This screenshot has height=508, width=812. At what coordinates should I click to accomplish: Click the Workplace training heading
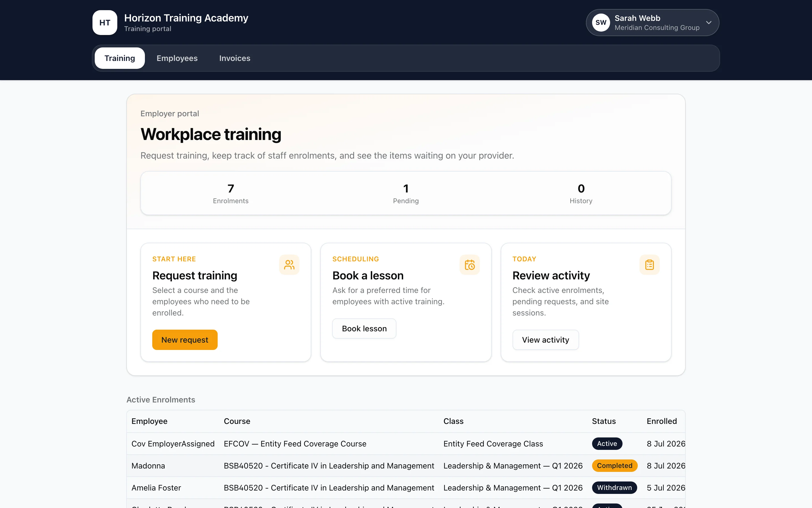(211, 134)
